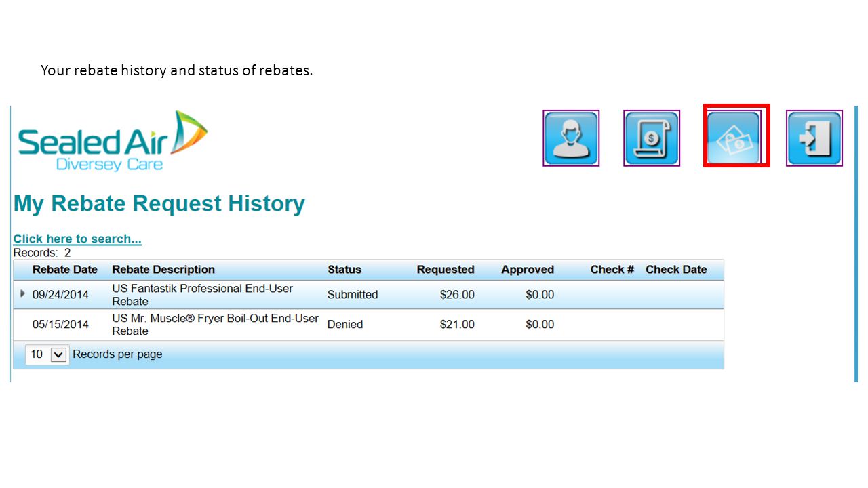Screen dimensions: 868x488
Task: Click the $26.00 requested amount
Action: (457, 295)
